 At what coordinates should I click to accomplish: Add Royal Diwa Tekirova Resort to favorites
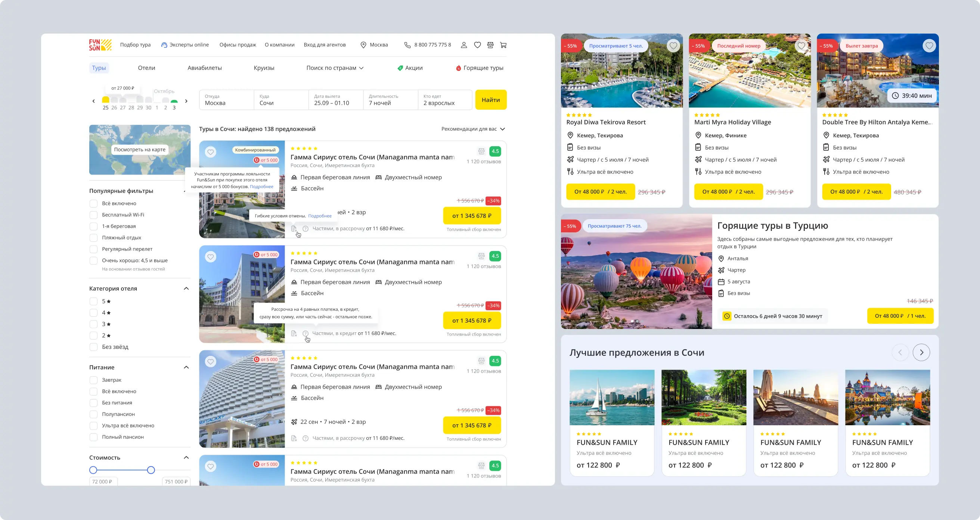coord(673,46)
